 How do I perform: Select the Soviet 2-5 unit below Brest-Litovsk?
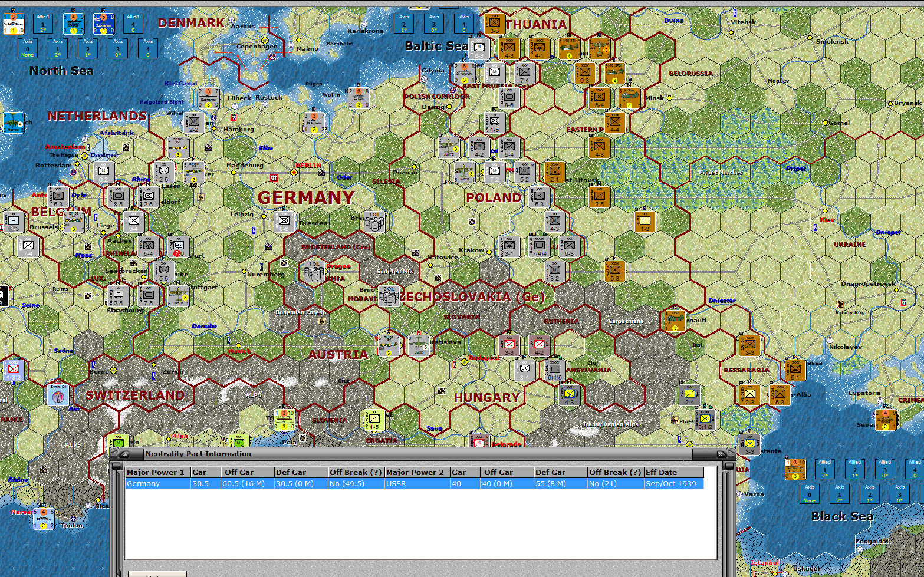(599, 197)
